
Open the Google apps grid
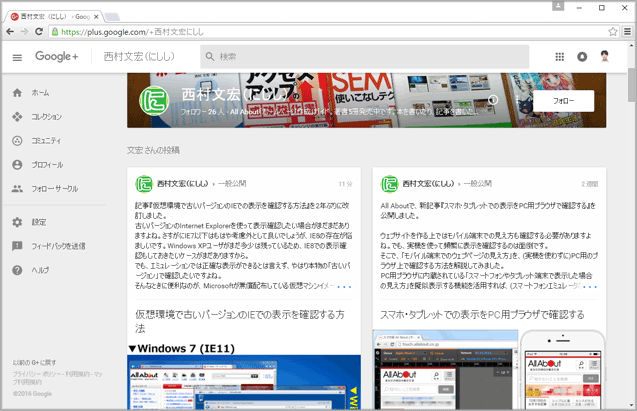[559, 57]
